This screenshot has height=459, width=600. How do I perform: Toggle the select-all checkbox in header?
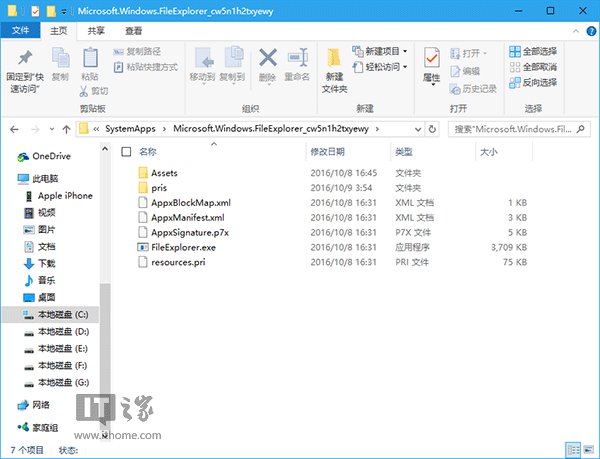point(126,152)
